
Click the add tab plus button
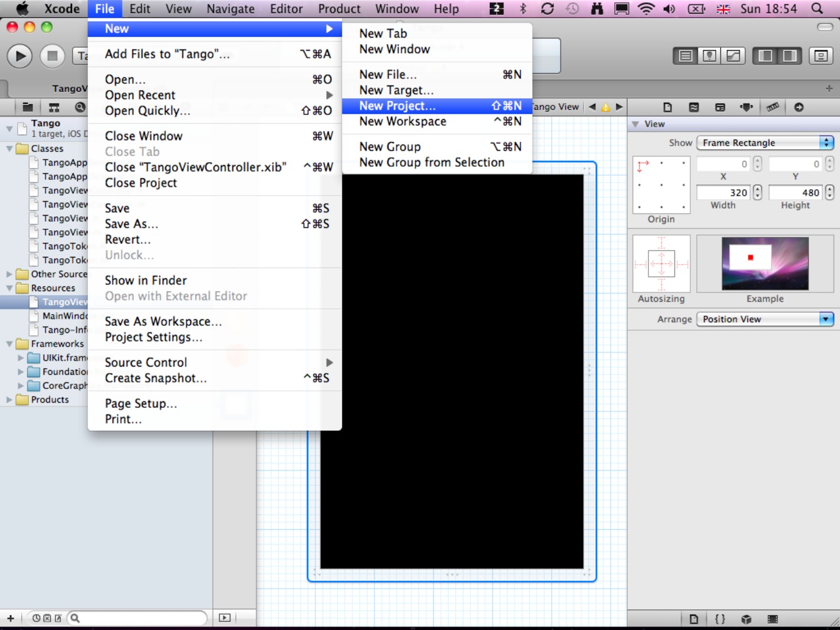click(829, 88)
